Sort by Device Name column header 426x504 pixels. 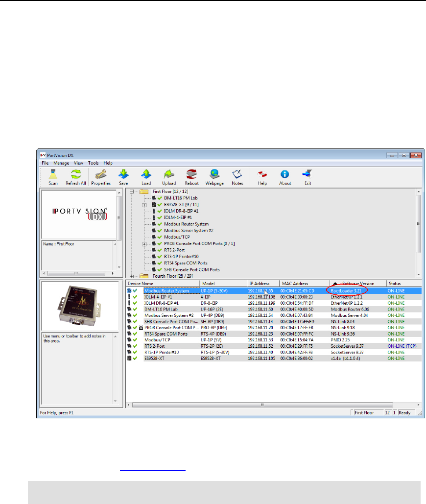coord(163,284)
